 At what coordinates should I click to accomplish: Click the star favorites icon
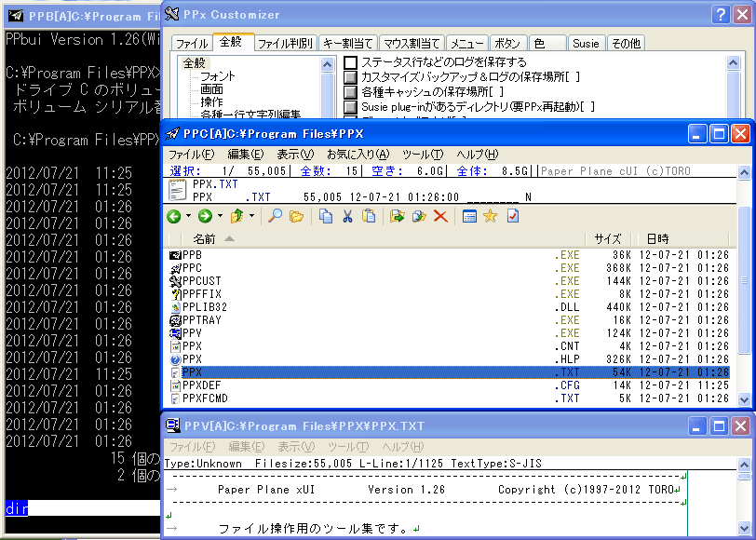491,215
